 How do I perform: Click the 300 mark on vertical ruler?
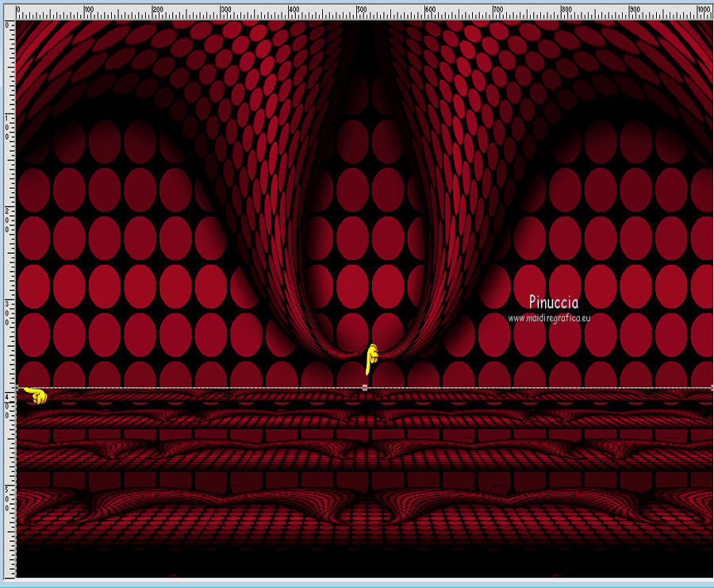(x=8, y=312)
